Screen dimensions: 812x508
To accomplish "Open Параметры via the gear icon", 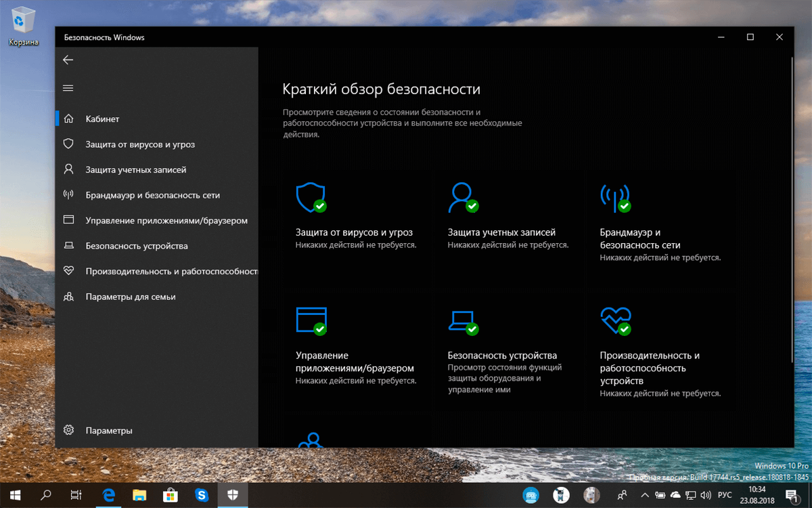I will (68, 430).
